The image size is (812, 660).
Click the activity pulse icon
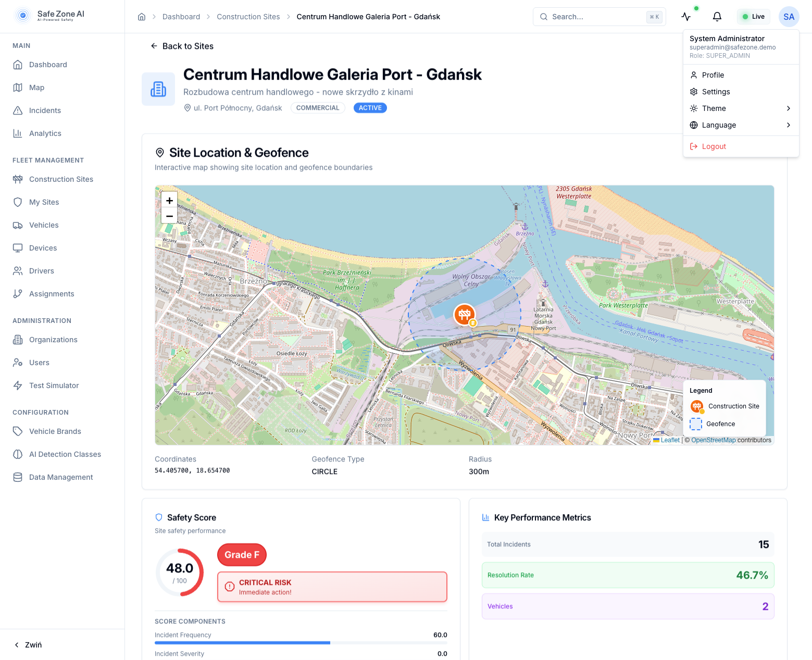686,17
